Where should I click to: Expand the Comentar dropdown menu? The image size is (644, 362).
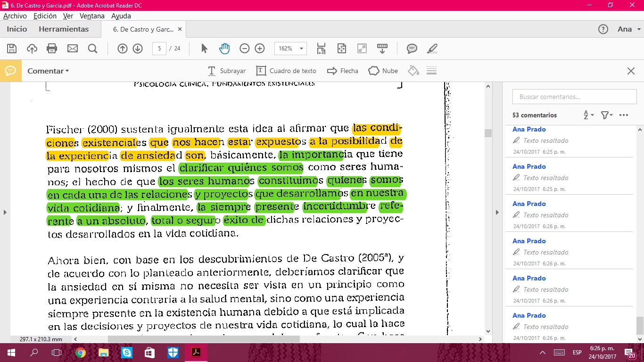pyautogui.click(x=48, y=71)
